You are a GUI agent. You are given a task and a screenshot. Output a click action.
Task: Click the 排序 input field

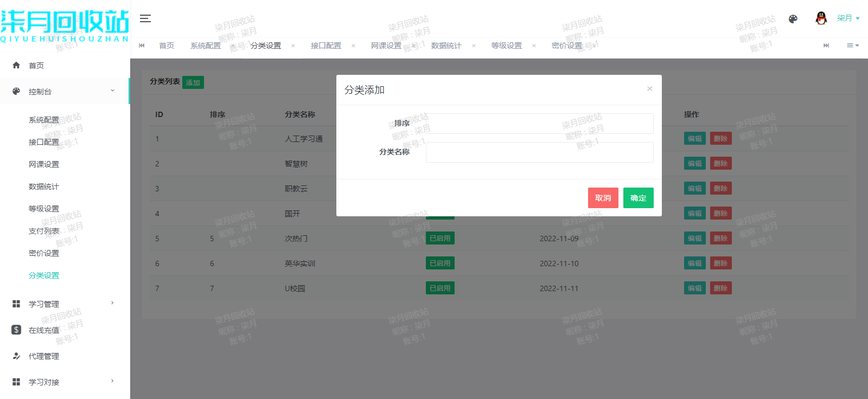pos(540,124)
